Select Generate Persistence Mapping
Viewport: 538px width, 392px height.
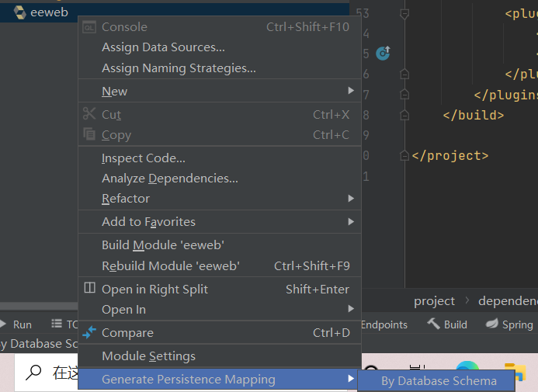220,380
